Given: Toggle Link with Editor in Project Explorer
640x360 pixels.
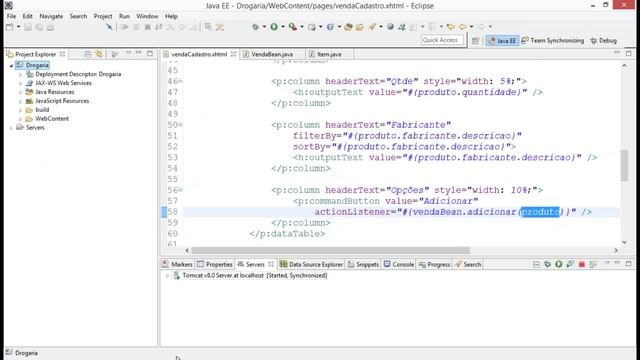Looking at the screenshot, I should (x=99, y=54).
